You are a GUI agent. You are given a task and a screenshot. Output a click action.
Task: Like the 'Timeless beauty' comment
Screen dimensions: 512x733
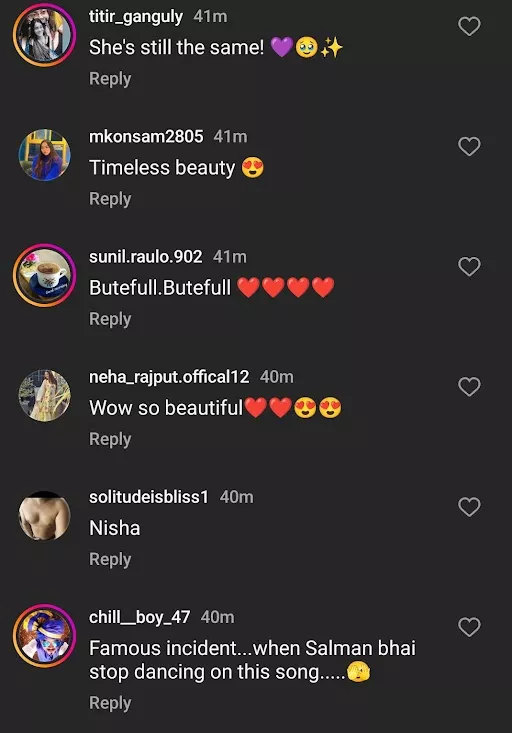coord(469,146)
